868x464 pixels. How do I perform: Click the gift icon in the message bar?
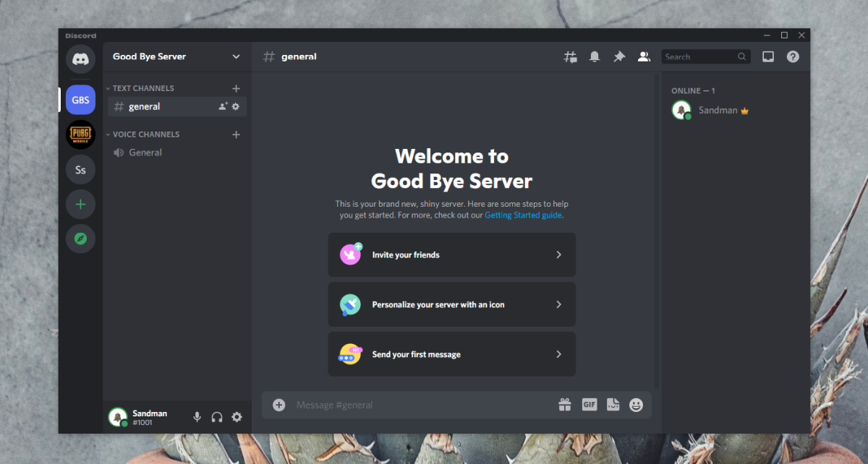tap(565, 405)
